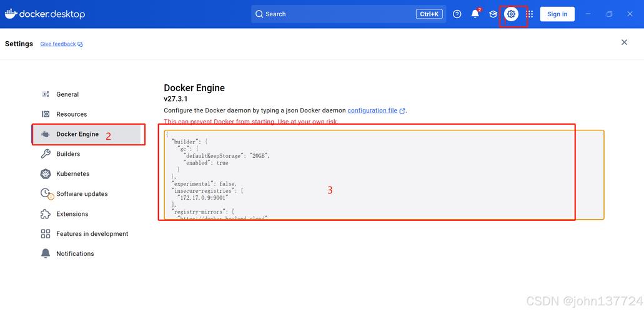The image size is (644, 312).
Task: Close the Docker Desktop window
Action: tap(630, 14)
